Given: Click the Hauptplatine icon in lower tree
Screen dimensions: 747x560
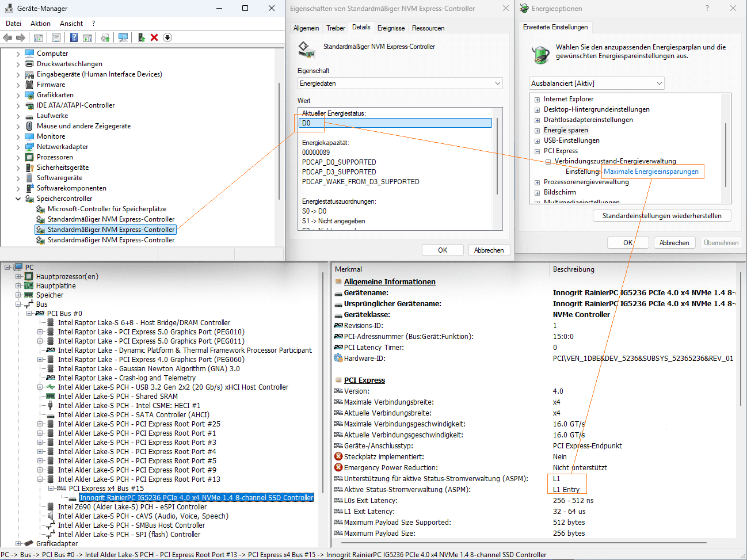Looking at the screenshot, I should [29, 285].
